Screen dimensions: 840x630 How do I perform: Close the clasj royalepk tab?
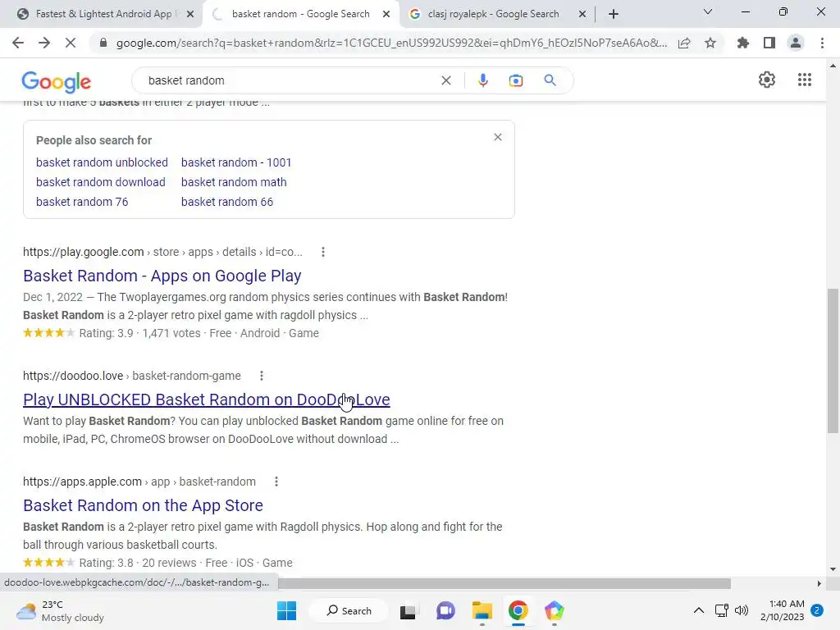click(x=582, y=15)
